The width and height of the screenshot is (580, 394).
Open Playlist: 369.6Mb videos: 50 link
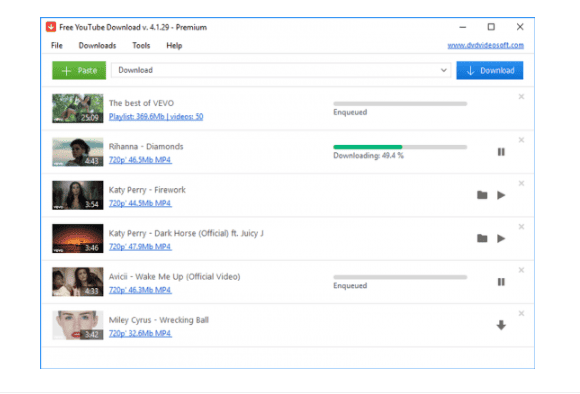pos(156,117)
